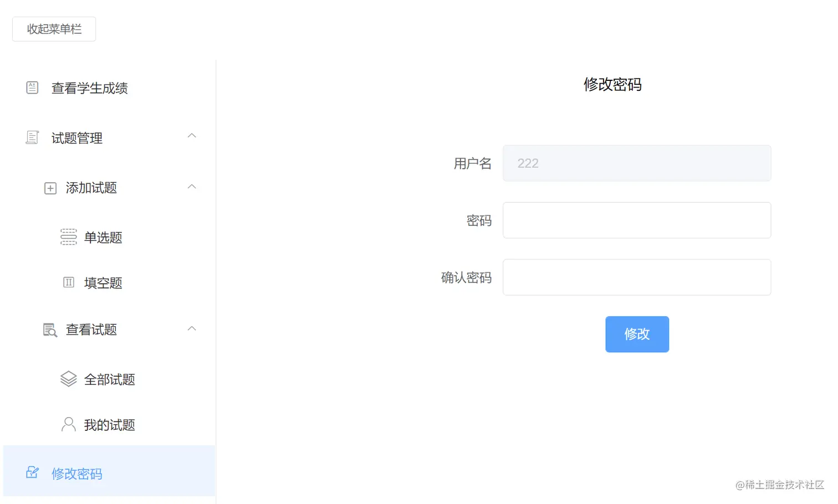Click the 查看试题 search-document icon
The height and width of the screenshot is (504, 838).
(x=50, y=330)
